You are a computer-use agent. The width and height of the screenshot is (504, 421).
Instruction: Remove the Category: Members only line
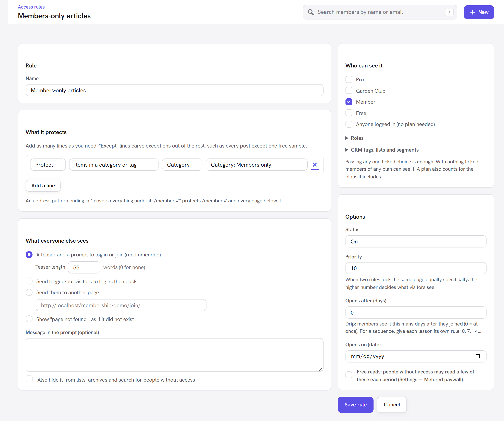pos(315,165)
